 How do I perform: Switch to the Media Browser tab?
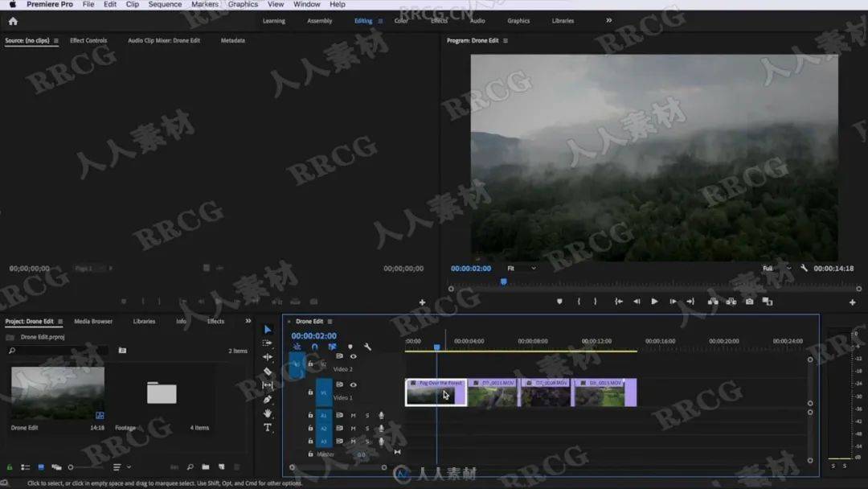93,322
